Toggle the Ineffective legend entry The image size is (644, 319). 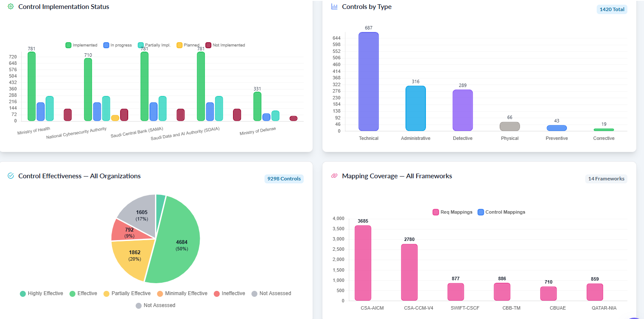point(229,293)
